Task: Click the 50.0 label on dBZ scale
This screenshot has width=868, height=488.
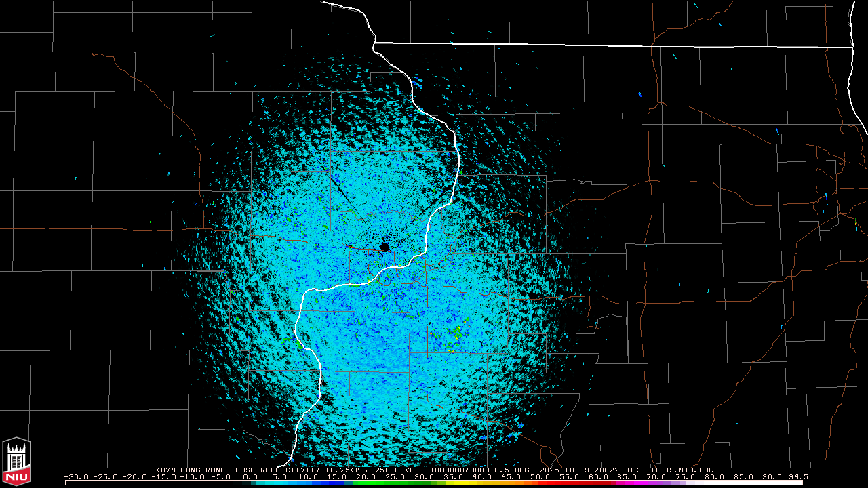Action: coord(540,477)
